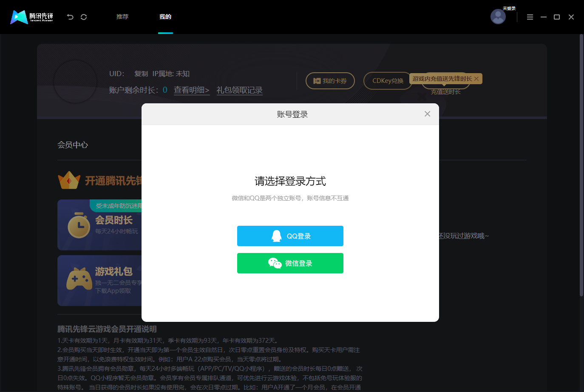This screenshot has width=584, height=392.
Task: Open the 推荐 tab
Action: 122,17
